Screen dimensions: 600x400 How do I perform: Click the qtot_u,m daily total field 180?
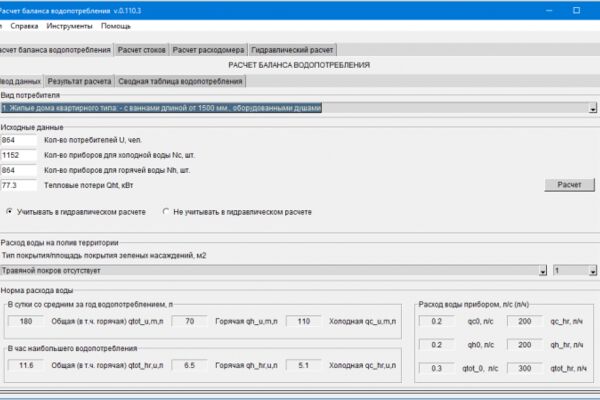[26, 321]
